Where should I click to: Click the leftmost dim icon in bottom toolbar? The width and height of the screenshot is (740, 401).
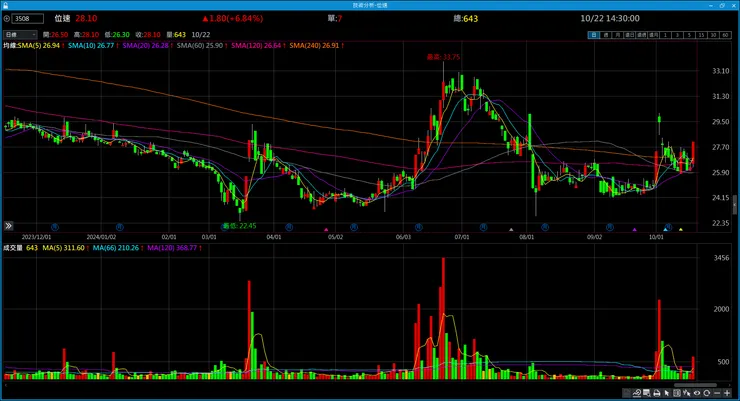click(626, 393)
